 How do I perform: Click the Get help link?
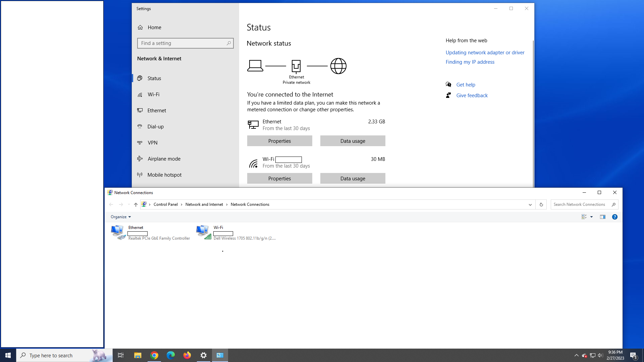(466, 85)
